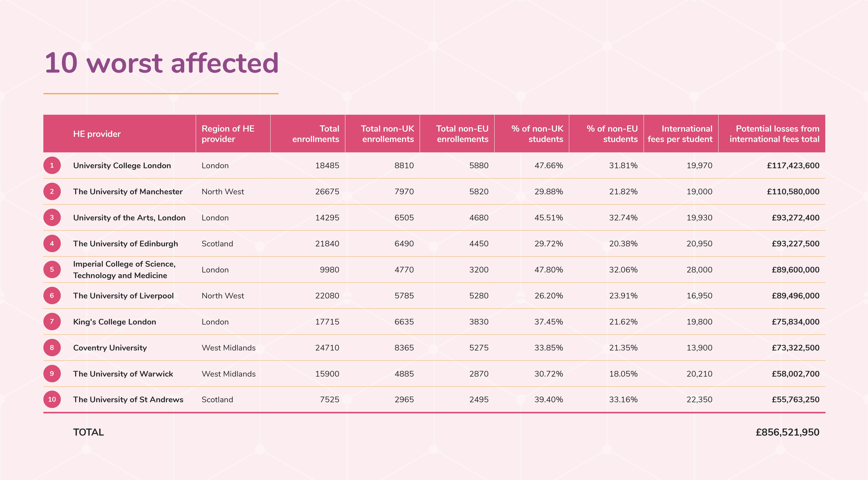The height and width of the screenshot is (480, 868).
Task: Click the rank 10 circle badge
Action: (x=52, y=399)
